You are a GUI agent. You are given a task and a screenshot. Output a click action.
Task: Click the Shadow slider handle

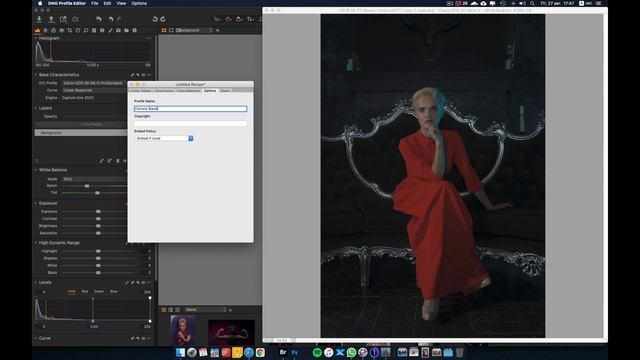click(98, 258)
